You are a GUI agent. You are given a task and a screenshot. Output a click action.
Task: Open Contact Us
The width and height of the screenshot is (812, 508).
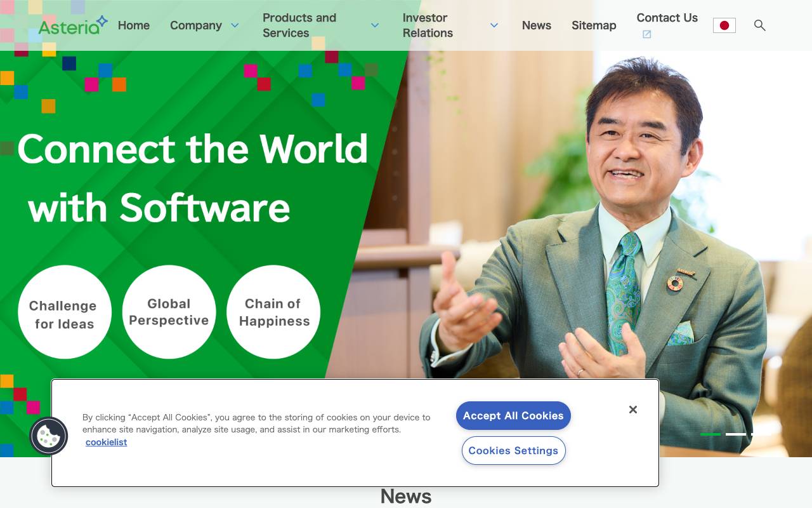click(667, 18)
